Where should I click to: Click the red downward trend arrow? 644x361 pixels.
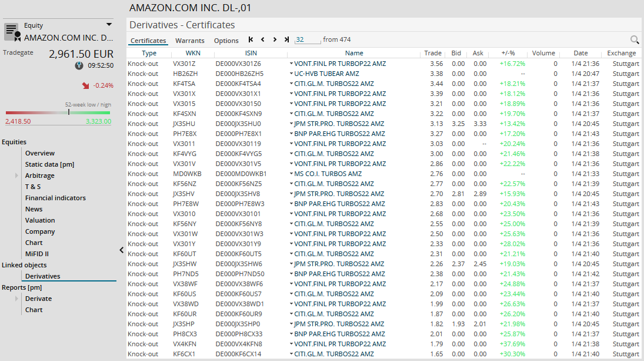point(85,85)
